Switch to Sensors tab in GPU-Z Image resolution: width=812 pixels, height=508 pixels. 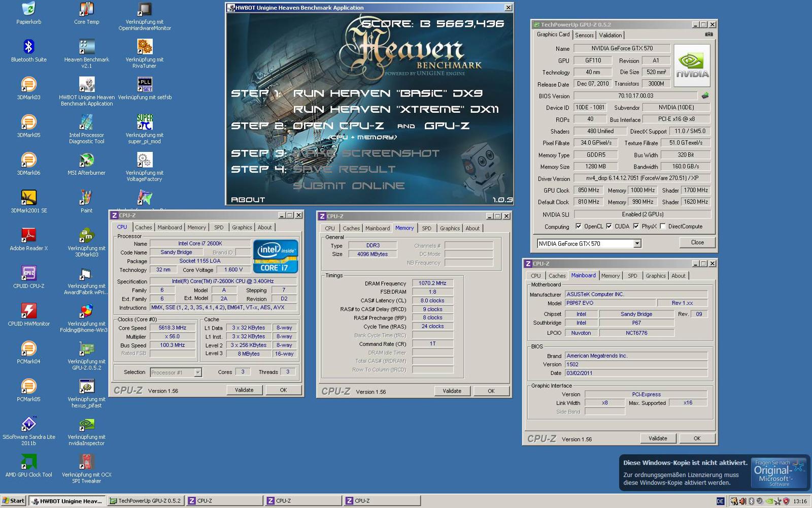[x=584, y=35]
